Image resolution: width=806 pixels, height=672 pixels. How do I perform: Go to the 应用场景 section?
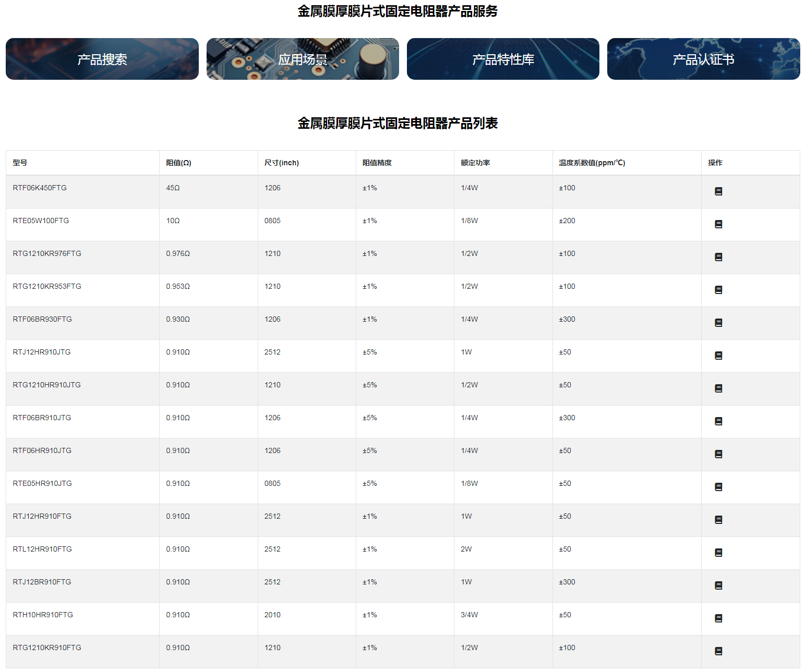point(303,59)
